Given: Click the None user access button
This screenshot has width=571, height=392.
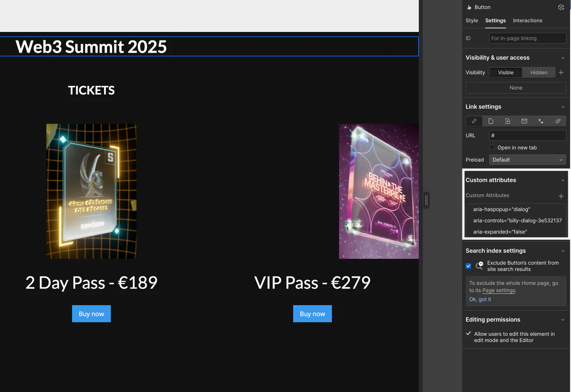Looking at the screenshot, I should (x=516, y=88).
